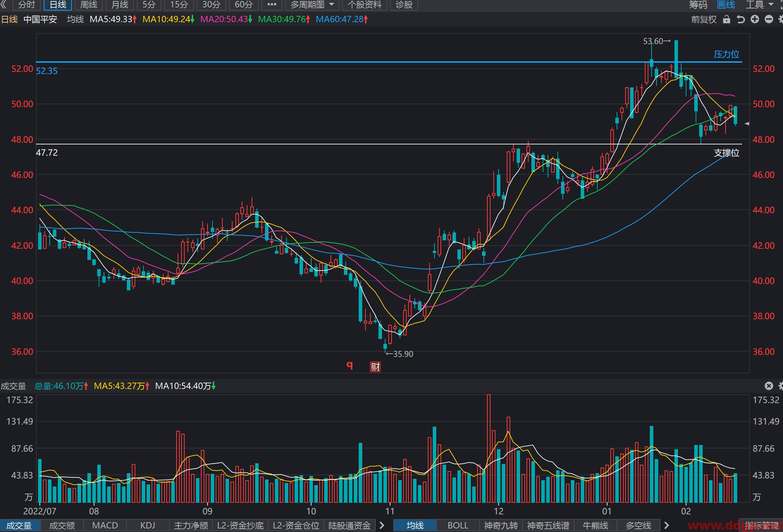
Task: Open the 多周期图 dropdown
Action: coord(312,5)
